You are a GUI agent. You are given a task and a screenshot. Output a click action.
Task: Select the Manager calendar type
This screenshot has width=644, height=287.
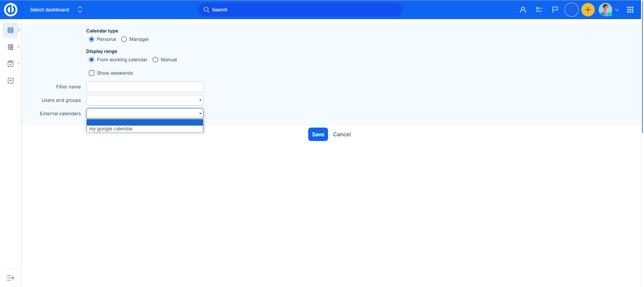click(x=124, y=39)
